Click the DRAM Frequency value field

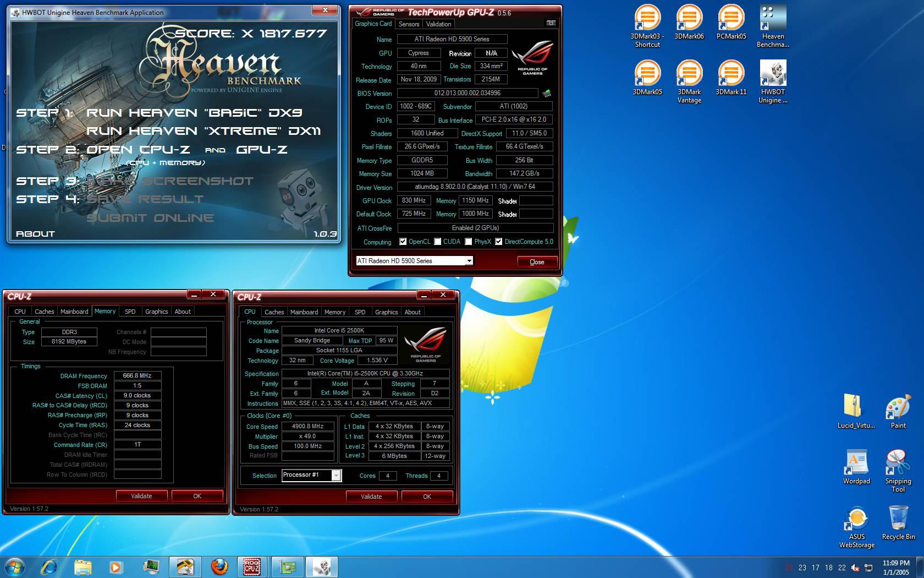137,375
